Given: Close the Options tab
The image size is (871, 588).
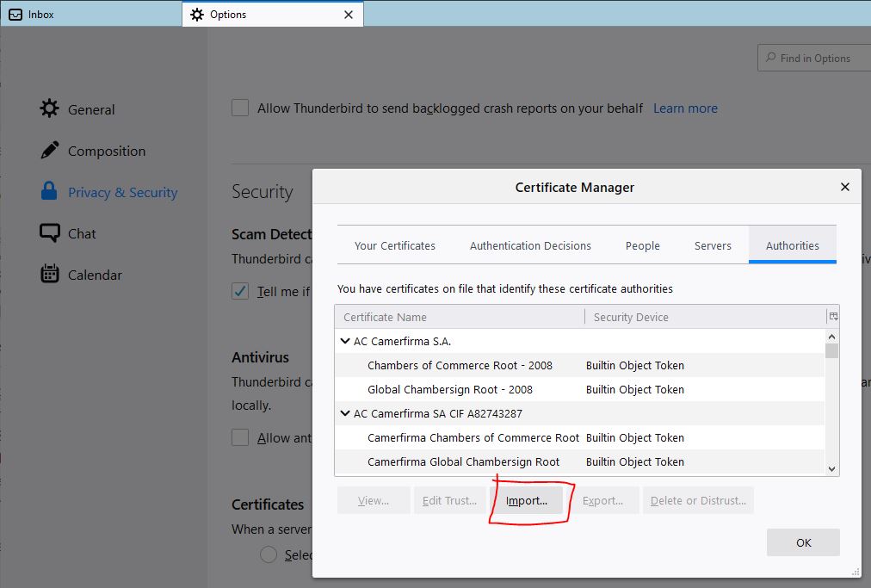Looking at the screenshot, I should point(349,15).
